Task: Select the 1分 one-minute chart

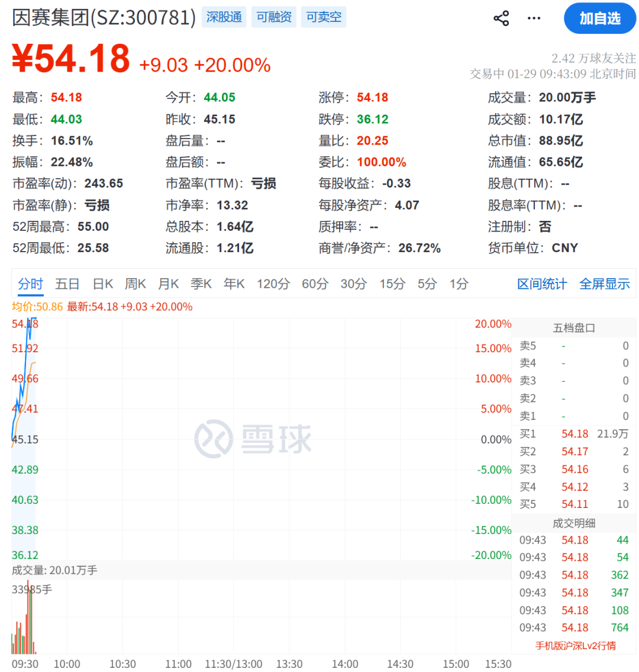Action: point(458,284)
